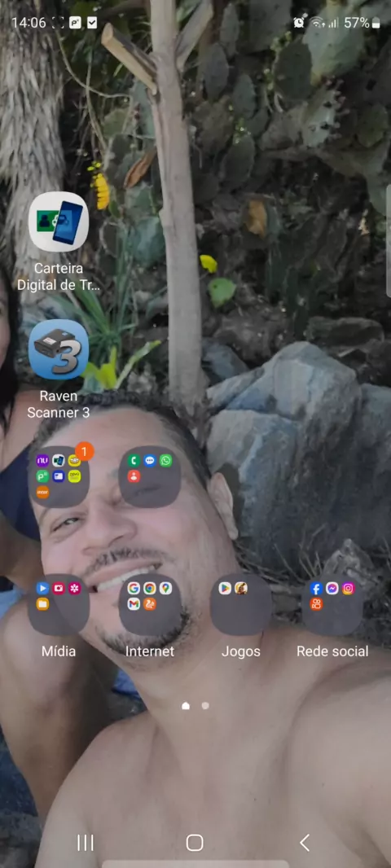This screenshot has width=391, height=868.
Task: Switch to the second home page dot
Action: pos(205,705)
